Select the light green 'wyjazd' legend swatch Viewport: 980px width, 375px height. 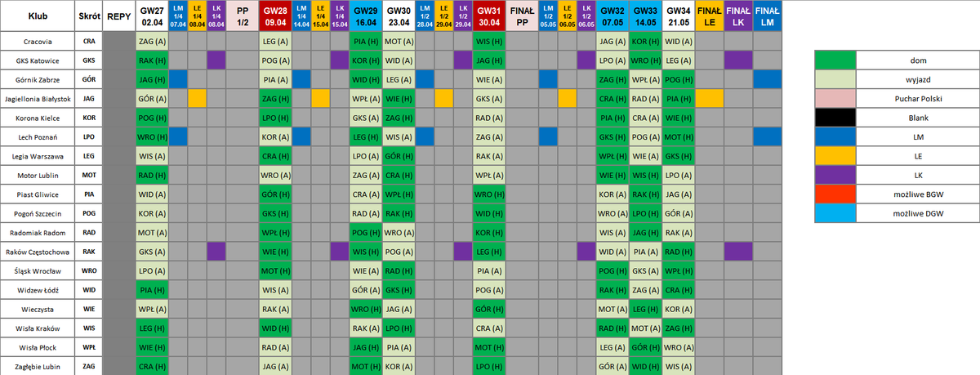835,78
